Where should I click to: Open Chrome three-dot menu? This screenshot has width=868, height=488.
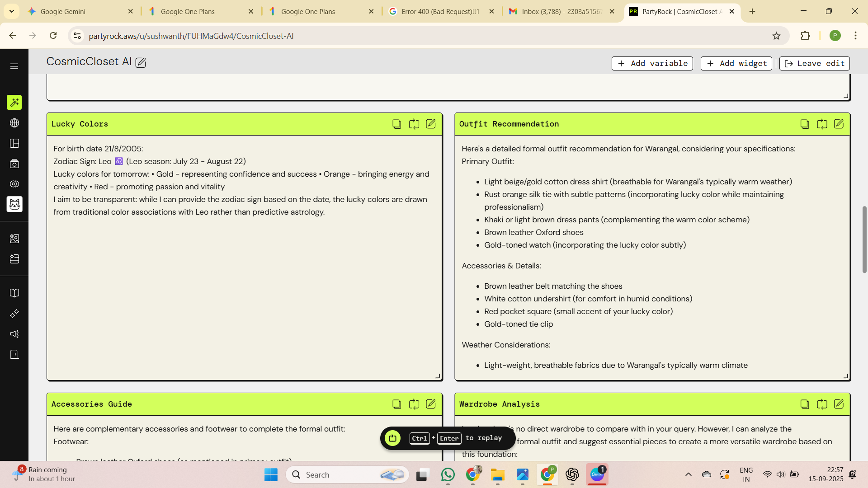pos(855,36)
